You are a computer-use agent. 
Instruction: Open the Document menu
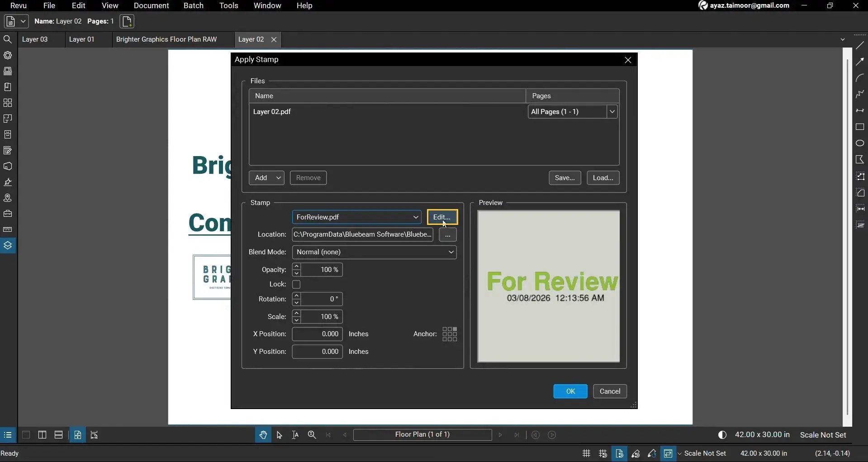[x=151, y=5]
